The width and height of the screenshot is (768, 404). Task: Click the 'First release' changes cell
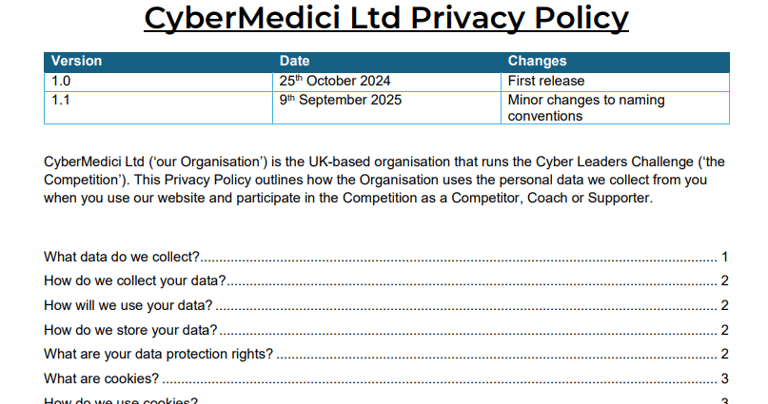615,82
